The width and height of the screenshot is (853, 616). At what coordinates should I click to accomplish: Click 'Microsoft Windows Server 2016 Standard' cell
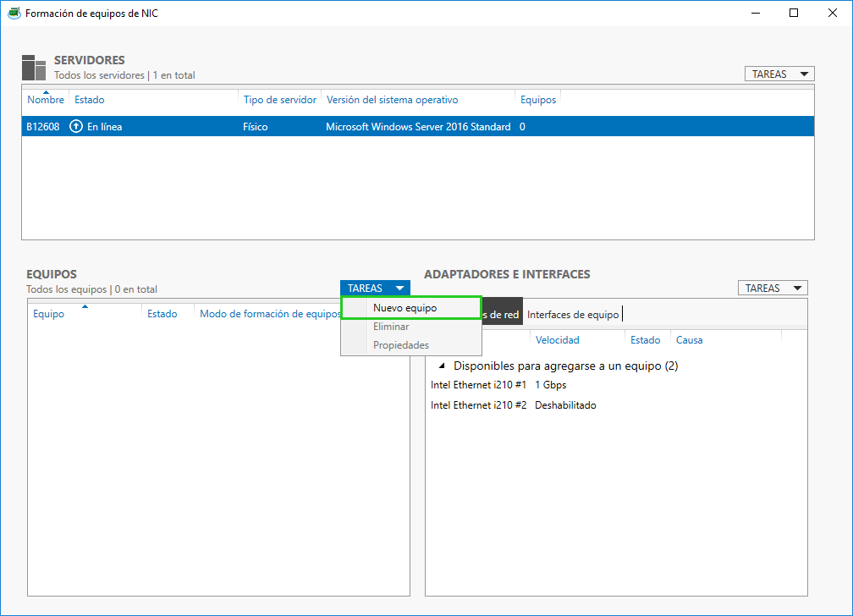(x=418, y=127)
